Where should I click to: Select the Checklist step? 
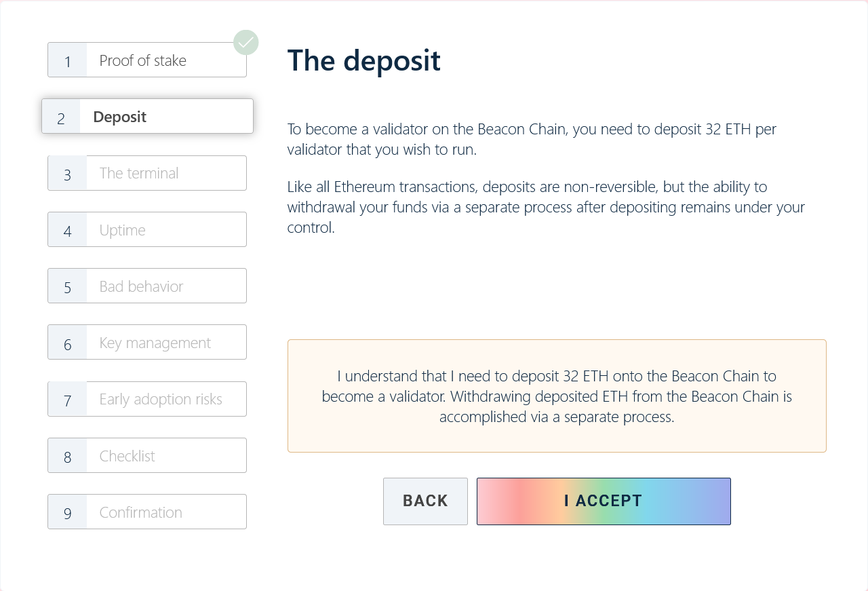click(147, 456)
